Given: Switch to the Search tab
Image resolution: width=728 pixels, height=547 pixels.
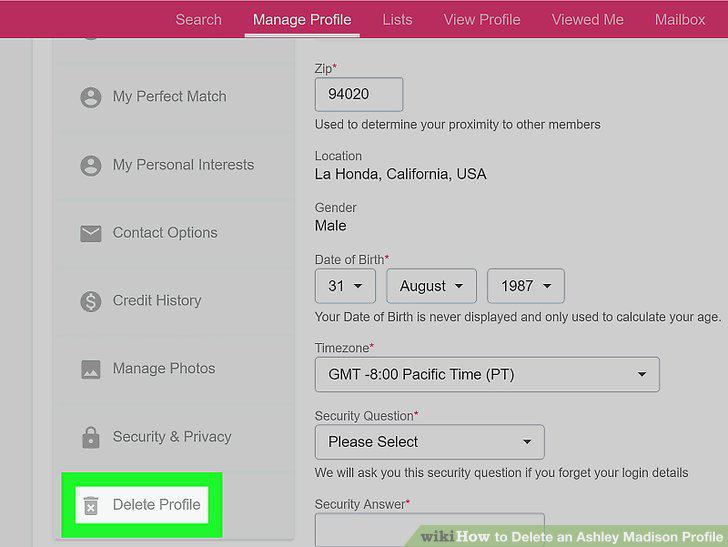Looking at the screenshot, I should coord(199,20).
